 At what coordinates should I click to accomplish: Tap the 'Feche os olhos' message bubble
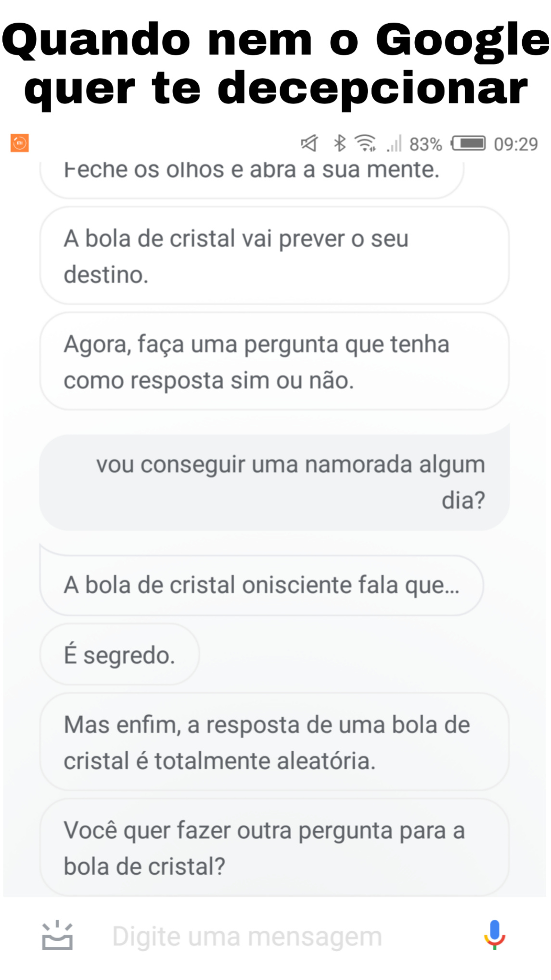(x=252, y=174)
